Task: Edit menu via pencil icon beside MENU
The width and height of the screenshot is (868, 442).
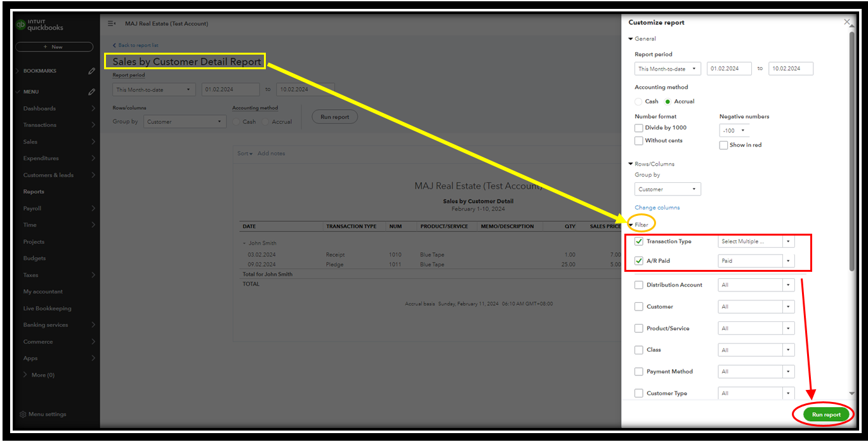Action: point(91,92)
